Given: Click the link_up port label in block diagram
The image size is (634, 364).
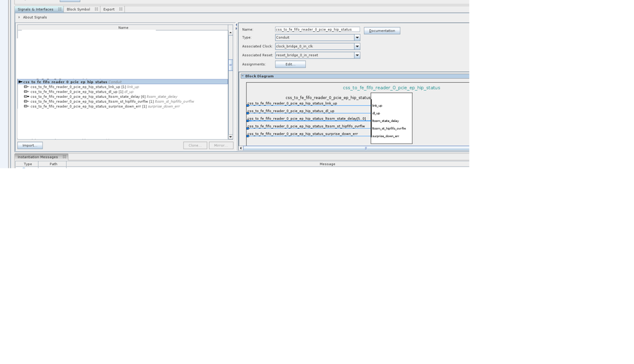Looking at the screenshot, I should click(x=377, y=105).
